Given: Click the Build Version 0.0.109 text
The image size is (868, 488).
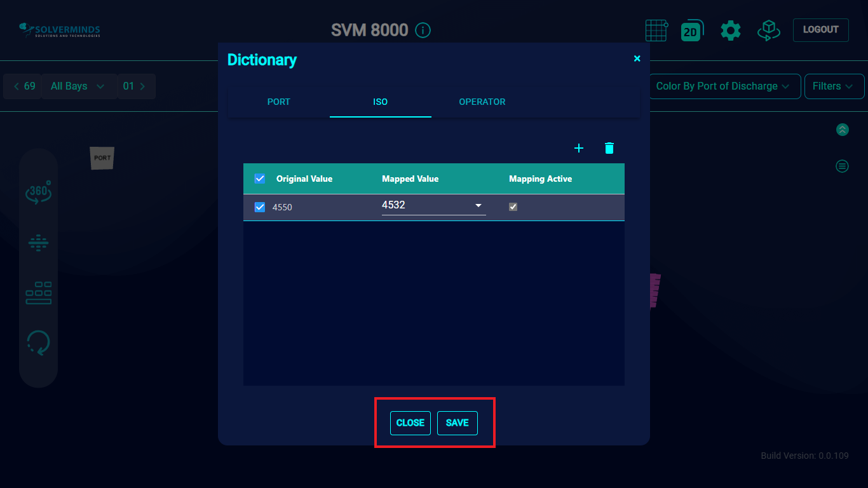Looking at the screenshot, I should (804, 456).
